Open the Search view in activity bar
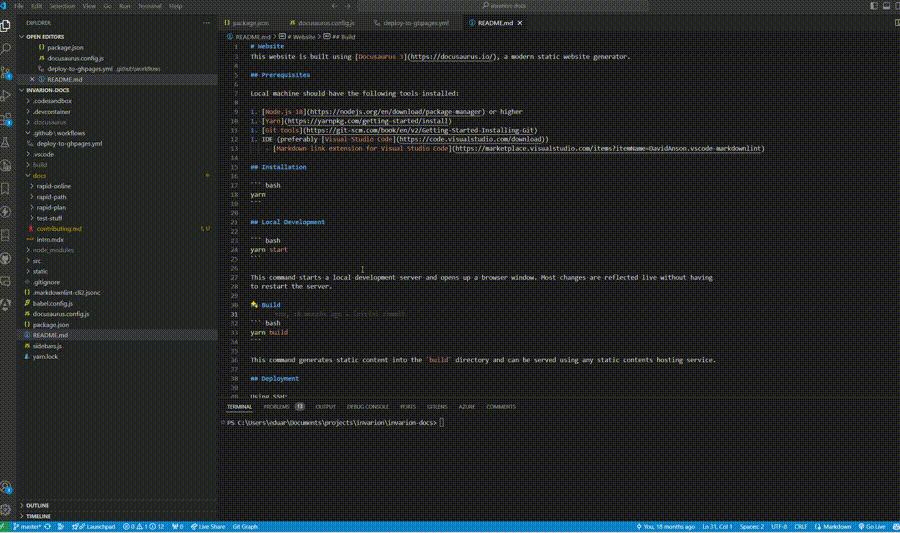 coord(6,49)
